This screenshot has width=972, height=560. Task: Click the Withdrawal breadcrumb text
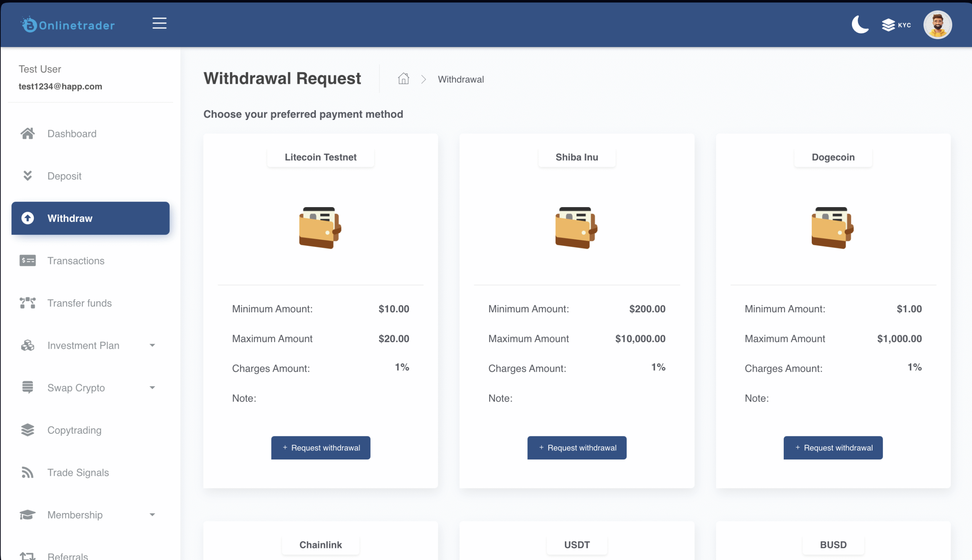click(461, 79)
